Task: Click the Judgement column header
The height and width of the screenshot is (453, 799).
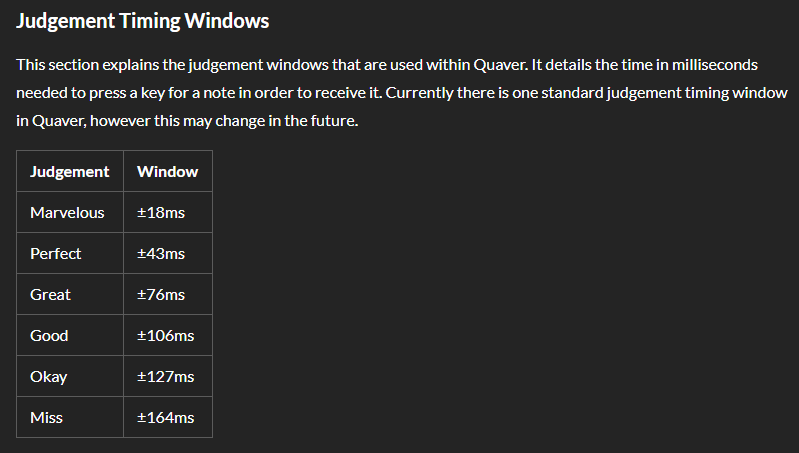Action: pyautogui.click(x=70, y=171)
